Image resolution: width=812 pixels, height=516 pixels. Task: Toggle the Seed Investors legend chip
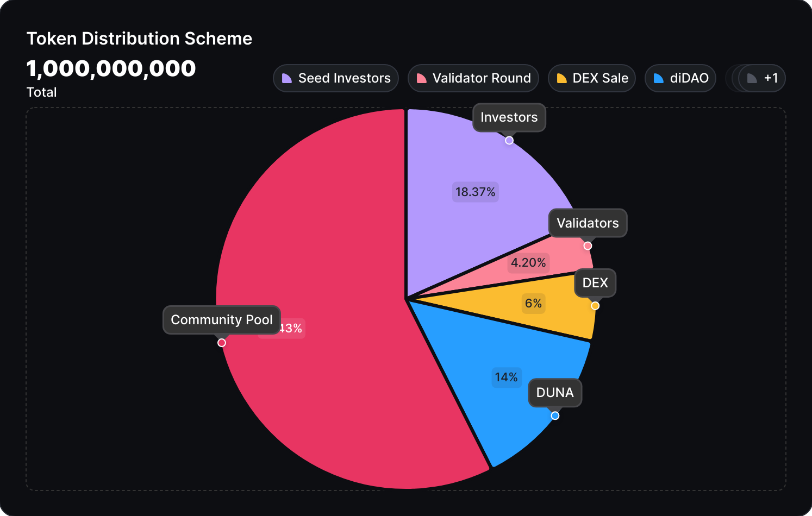335,78
